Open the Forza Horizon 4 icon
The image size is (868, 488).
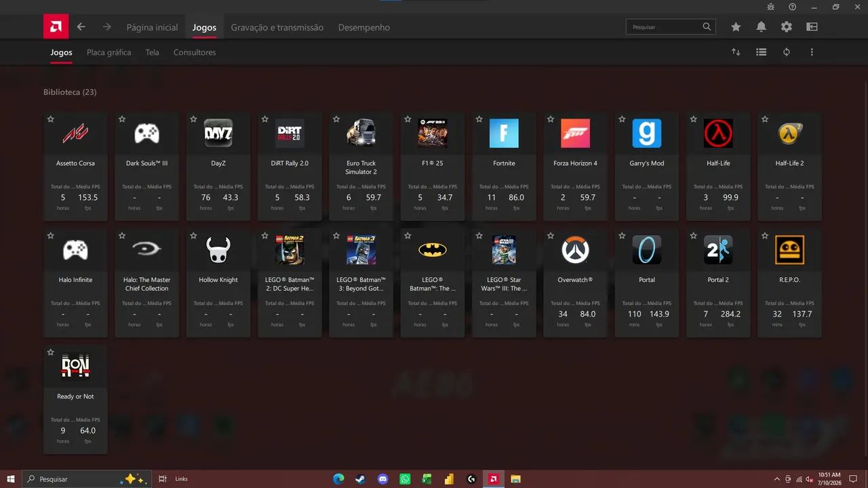pyautogui.click(x=575, y=134)
